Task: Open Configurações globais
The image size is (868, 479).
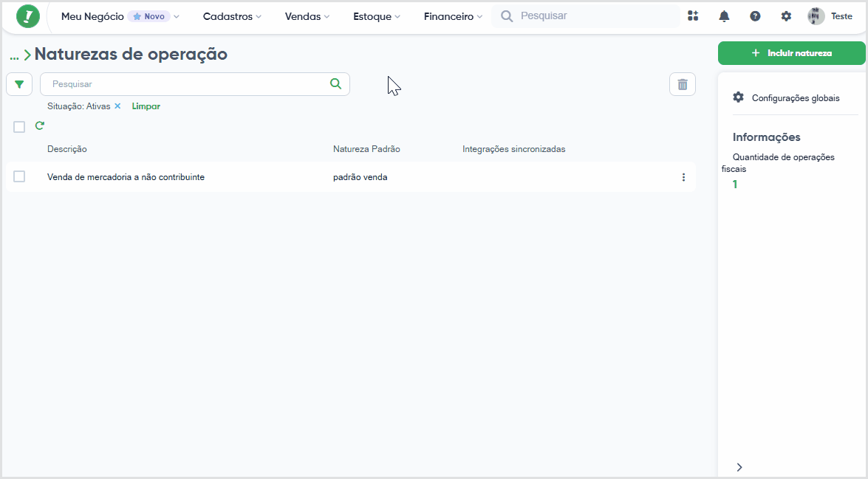Action: pyautogui.click(x=796, y=98)
